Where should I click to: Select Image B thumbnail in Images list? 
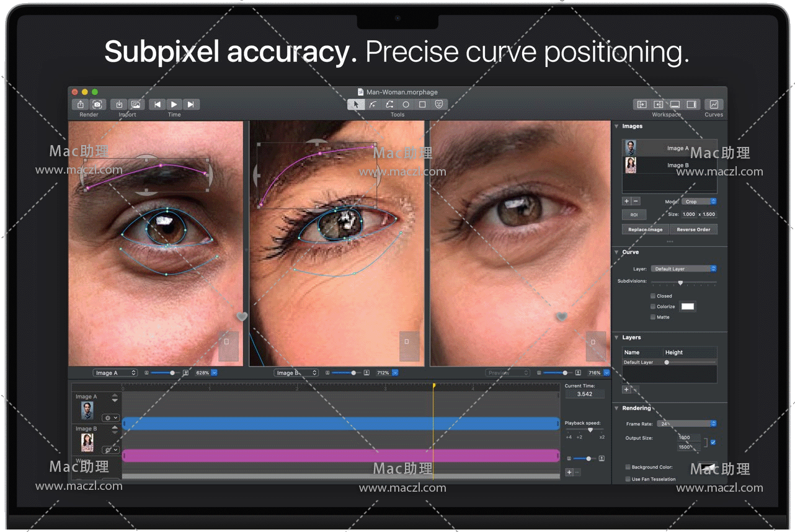click(631, 166)
